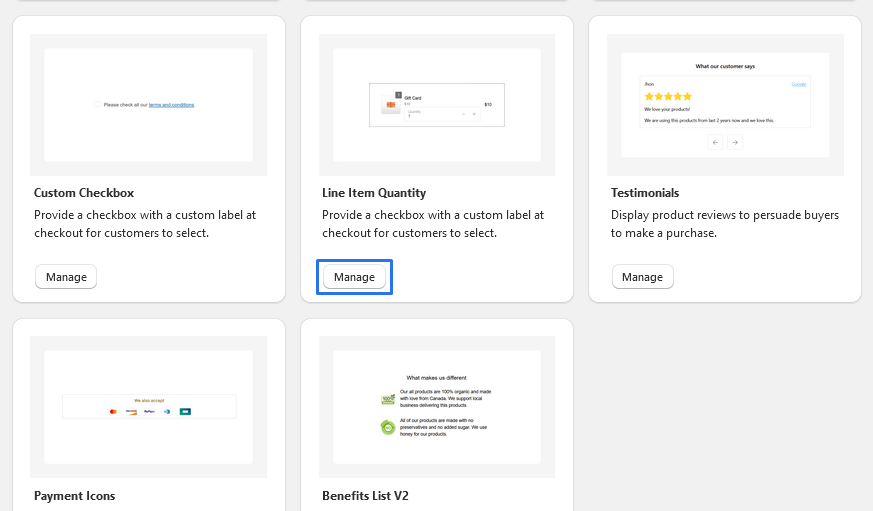Click the green no-preservatives badge icon
Viewport: 873px width, 511px height.
[388, 427]
